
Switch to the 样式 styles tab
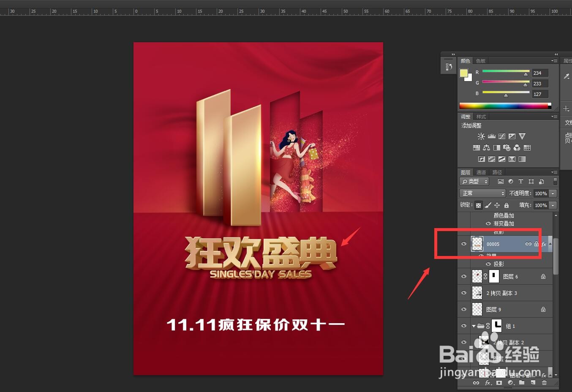481,116
